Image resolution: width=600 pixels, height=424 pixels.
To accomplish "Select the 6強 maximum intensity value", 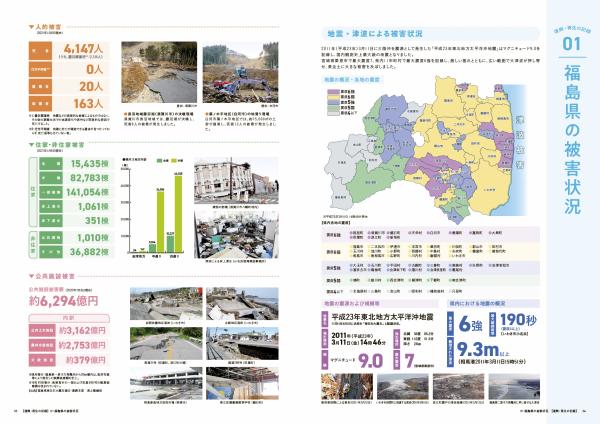I will pos(468,325).
